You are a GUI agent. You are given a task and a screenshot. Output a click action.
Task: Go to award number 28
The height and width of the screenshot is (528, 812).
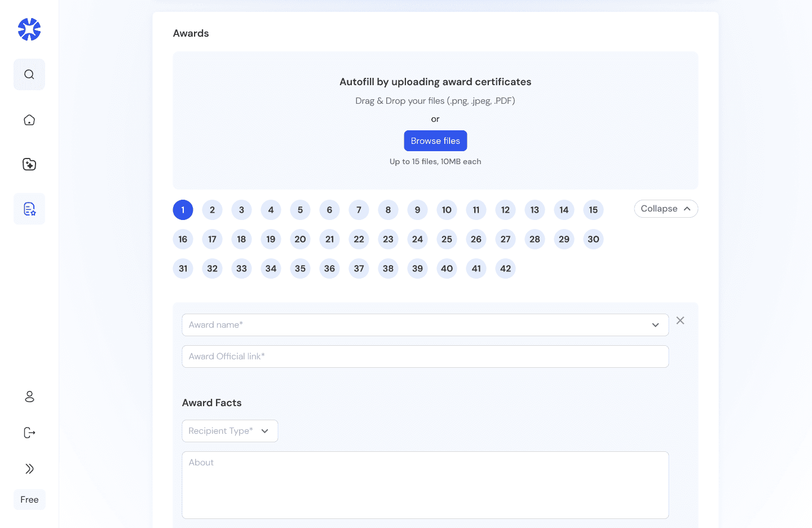(x=535, y=239)
